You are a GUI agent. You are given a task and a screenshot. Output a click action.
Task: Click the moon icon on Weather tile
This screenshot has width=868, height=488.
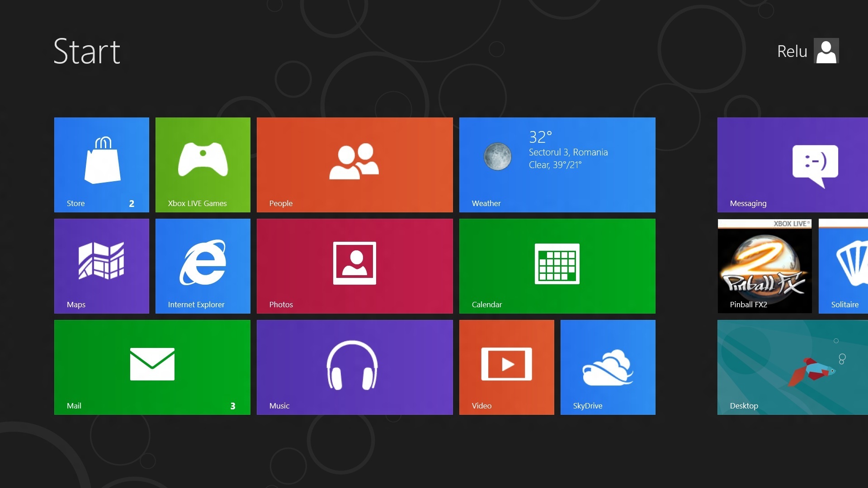coord(497,156)
